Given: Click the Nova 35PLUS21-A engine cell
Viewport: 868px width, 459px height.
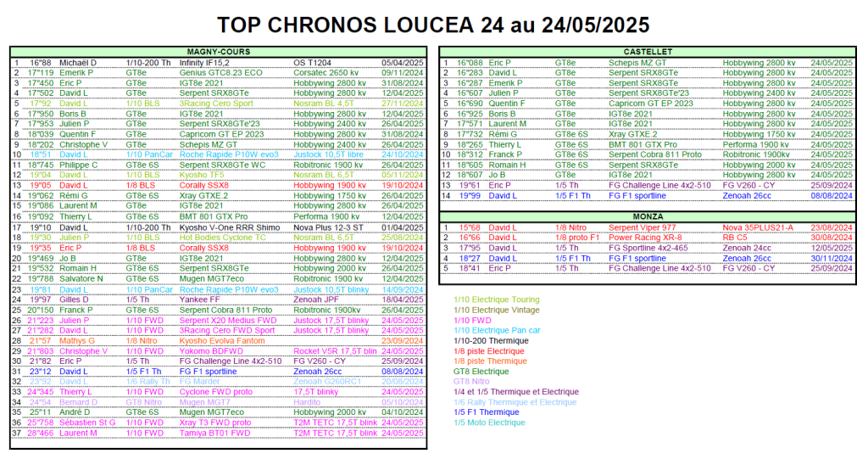Looking at the screenshot, I should (x=758, y=228).
